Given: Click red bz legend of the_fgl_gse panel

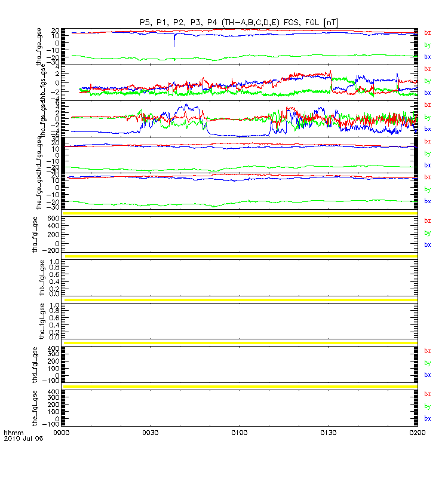Looking at the screenshot, I should click(x=428, y=394).
